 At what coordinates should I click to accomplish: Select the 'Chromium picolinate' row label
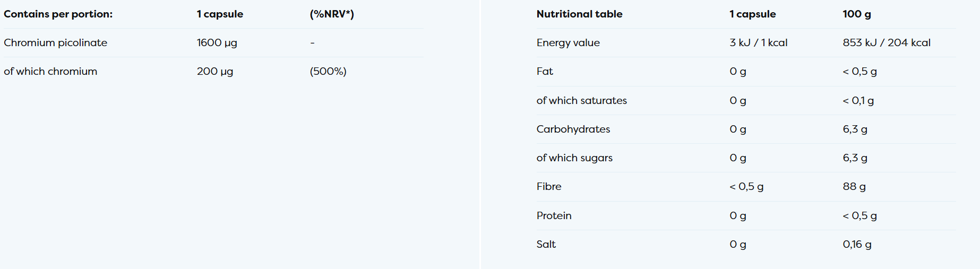55,43
